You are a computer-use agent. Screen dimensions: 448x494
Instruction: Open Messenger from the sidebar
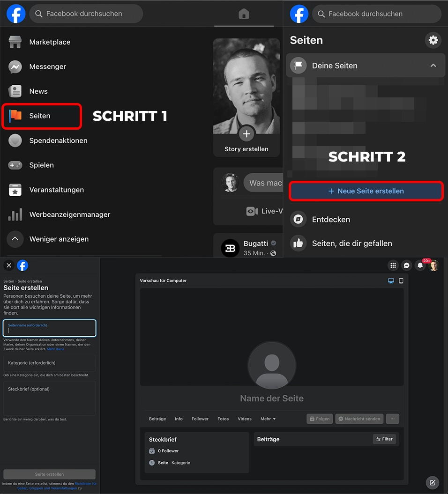tap(48, 66)
